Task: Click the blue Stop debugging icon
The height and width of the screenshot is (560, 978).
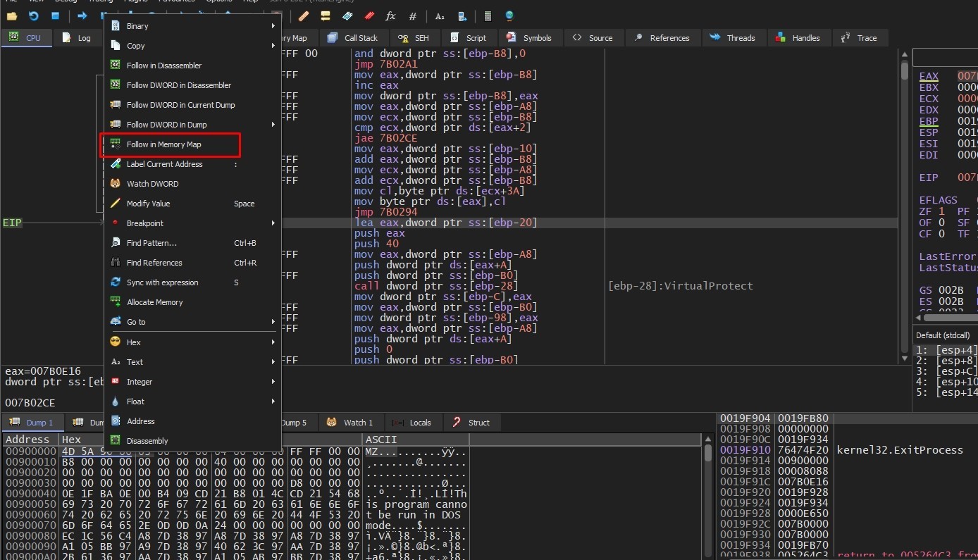Action: tap(56, 15)
